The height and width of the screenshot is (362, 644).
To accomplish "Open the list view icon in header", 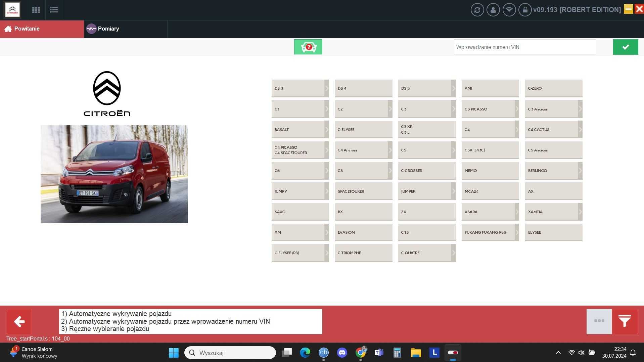I will [54, 10].
